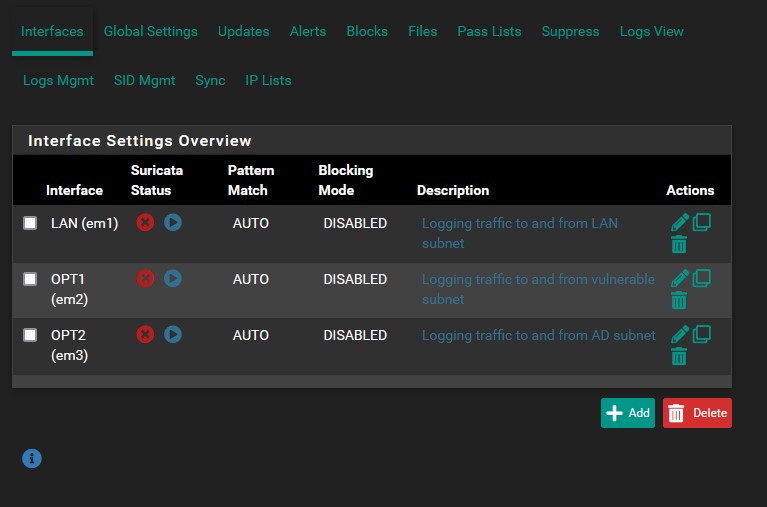Click DISABLED blocking mode in OPT1 row
Viewport: 767px width, 507px height.
point(355,279)
